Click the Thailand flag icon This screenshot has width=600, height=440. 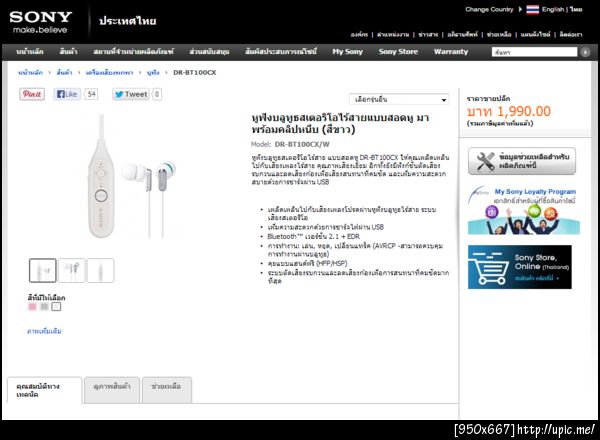click(532, 10)
